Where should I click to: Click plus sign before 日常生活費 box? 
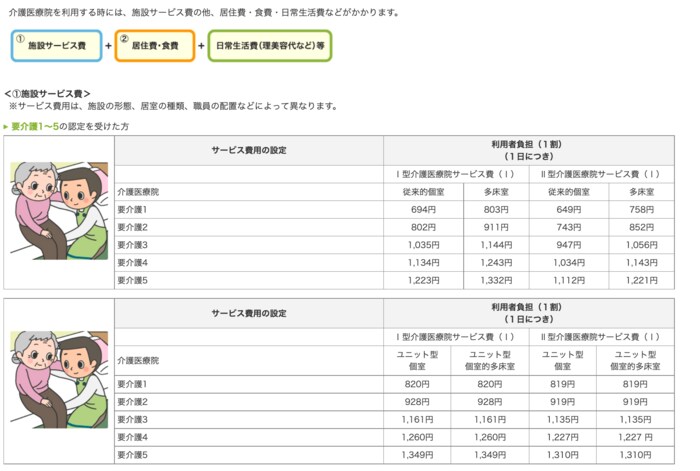201,46
